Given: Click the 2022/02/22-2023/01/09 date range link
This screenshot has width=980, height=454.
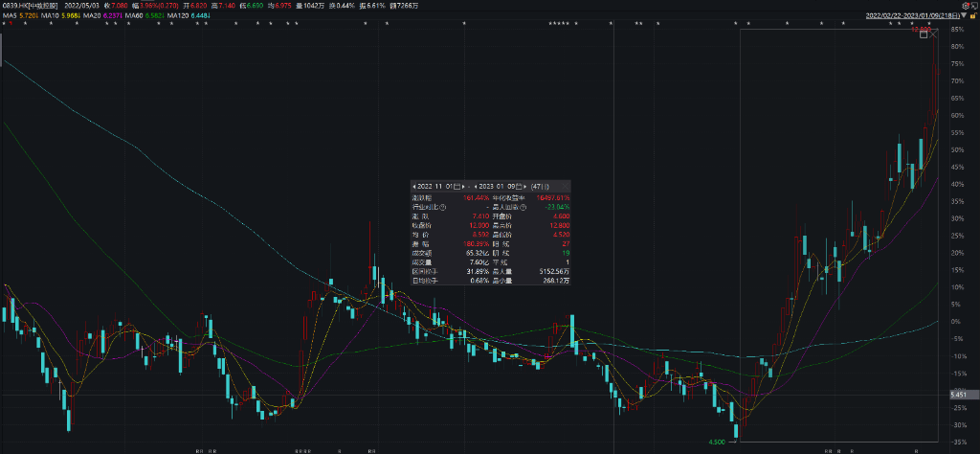Looking at the screenshot, I should click(914, 15).
